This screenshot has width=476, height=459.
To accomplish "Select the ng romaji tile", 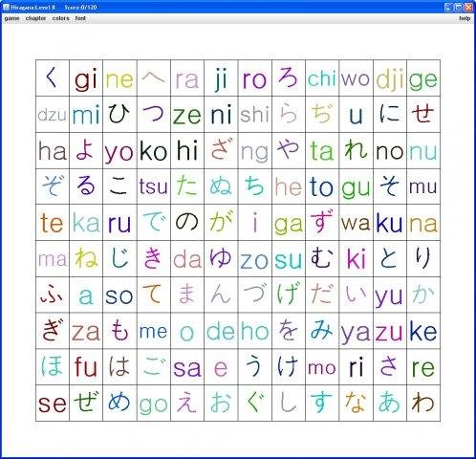I will [255, 150].
